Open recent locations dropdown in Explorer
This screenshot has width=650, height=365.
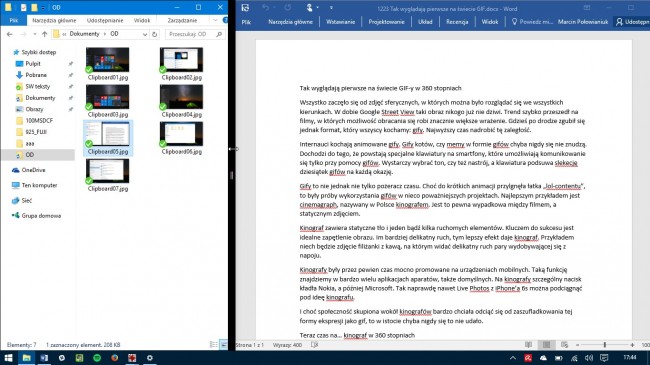[35, 34]
